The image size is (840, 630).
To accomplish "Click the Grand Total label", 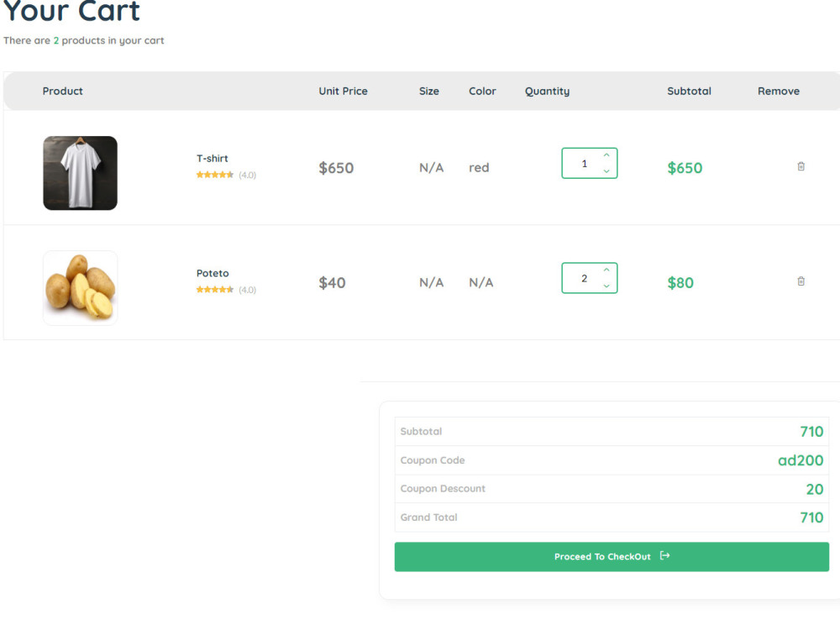I will tap(428, 517).
